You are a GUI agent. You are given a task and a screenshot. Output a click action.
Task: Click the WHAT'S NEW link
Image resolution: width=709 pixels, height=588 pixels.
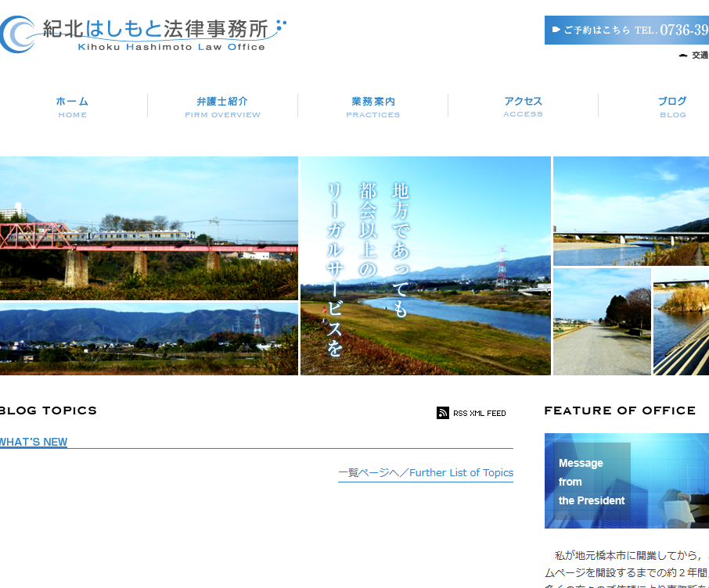coord(34,442)
